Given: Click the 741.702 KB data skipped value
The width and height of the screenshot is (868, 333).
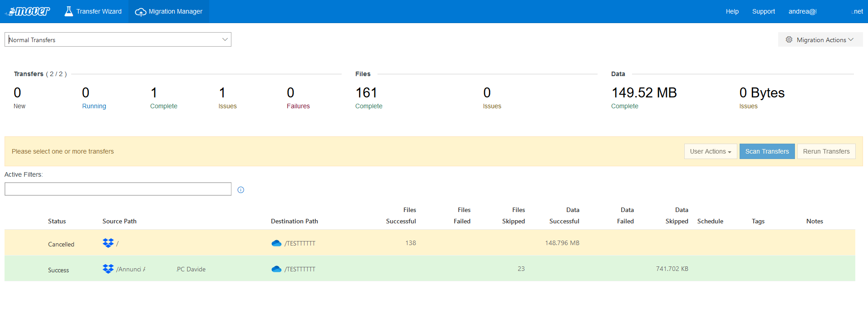Looking at the screenshot, I should tap(672, 269).
